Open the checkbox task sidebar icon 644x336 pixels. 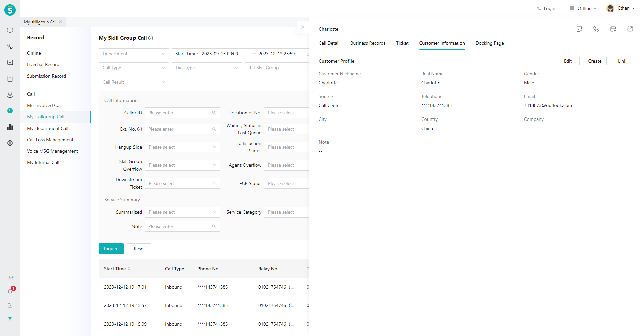pyautogui.click(x=10, y=62)
